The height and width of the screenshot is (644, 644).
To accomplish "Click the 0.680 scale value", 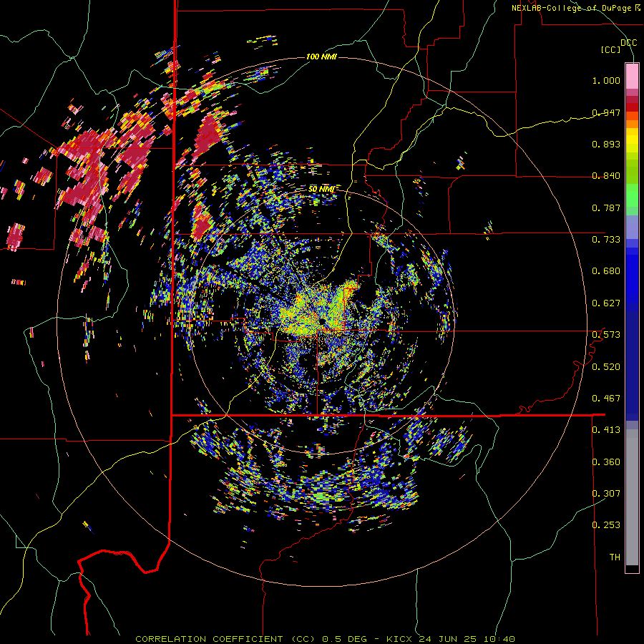I will [x=606, y=270].
